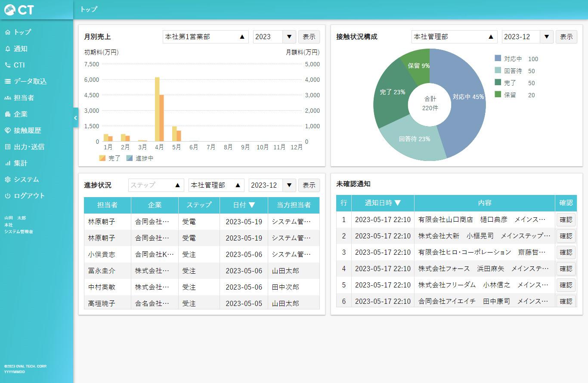Viewport: 588px width, 383px height.
Task: Click 確認 button for notification row 1
Action: [x=566, y=219]
